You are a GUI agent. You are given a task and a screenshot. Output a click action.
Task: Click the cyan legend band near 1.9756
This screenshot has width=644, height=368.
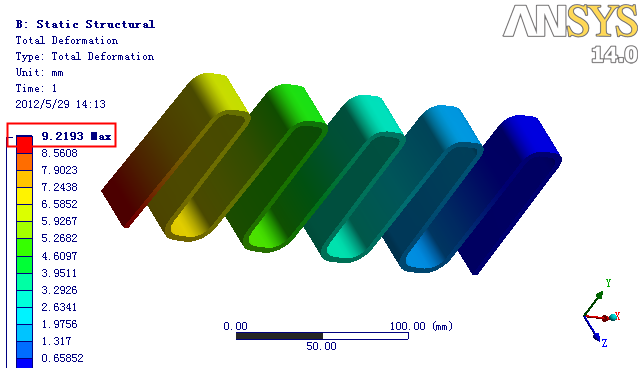[24, 315]
